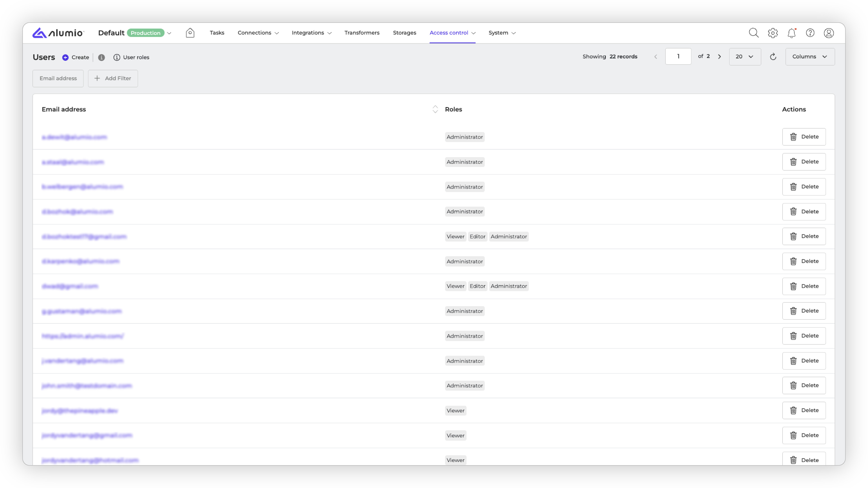Click the Add Filter button
868x488 pixels.
coord(113,78)
